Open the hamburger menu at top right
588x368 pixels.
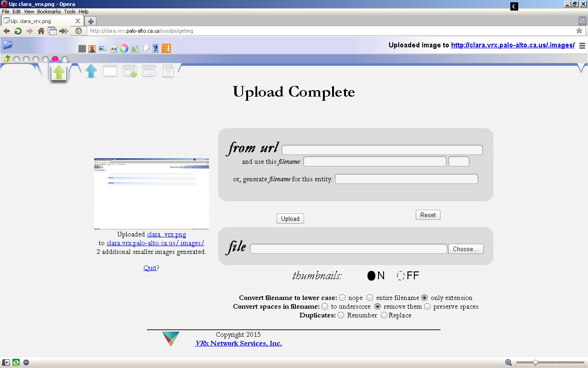(582, 46)
